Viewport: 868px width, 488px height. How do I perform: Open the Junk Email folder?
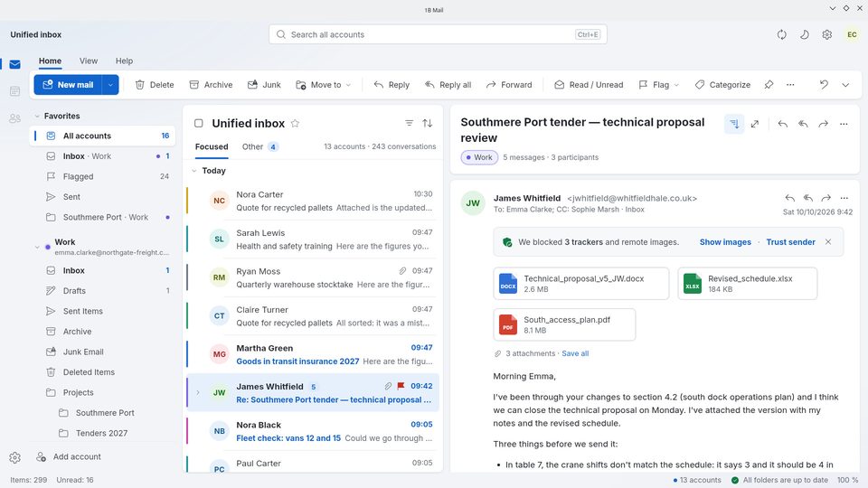pyautogui.click(x=103, y=352)
